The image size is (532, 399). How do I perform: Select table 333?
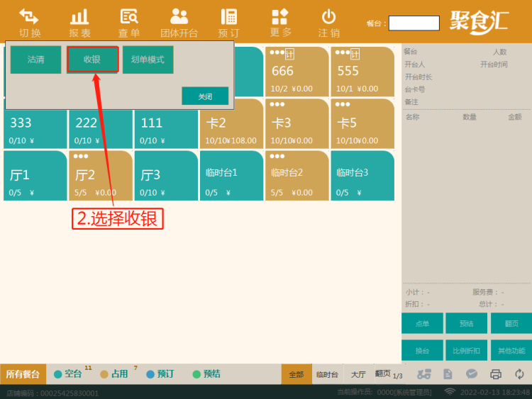tap(35, 129)
